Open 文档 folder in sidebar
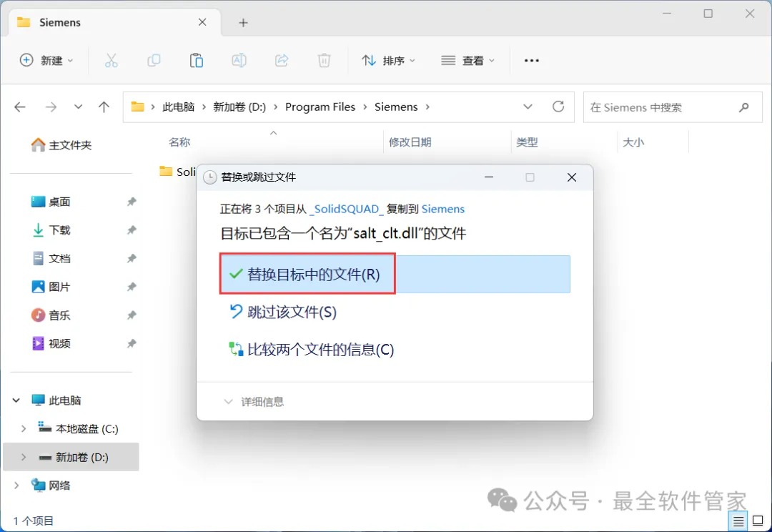The width and height of the screenshot is (772, 532). click(x=51, y=259)
